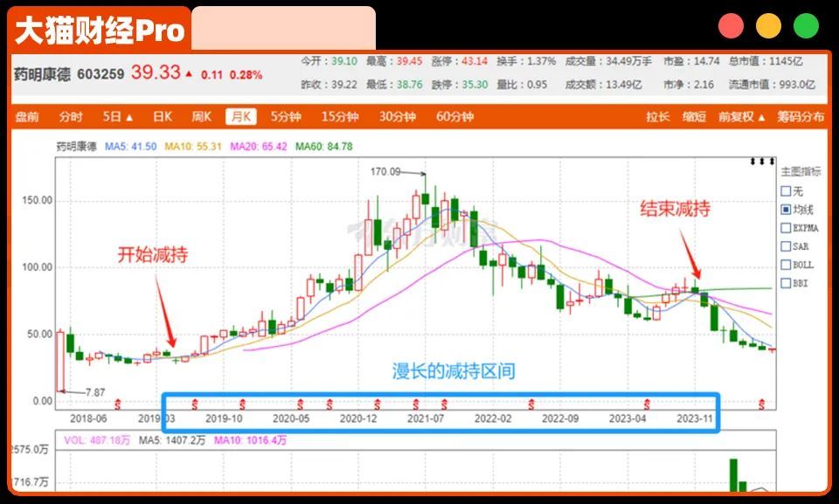Enable the EXPMA indicator checkbox
This screenshot has width=839, height=504.
(786, 228)
